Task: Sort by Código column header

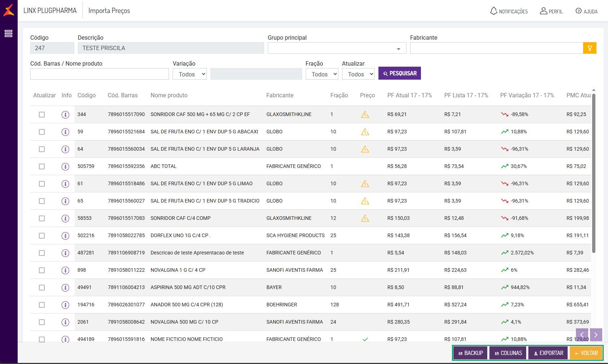Action: click(x=86, y=95)
